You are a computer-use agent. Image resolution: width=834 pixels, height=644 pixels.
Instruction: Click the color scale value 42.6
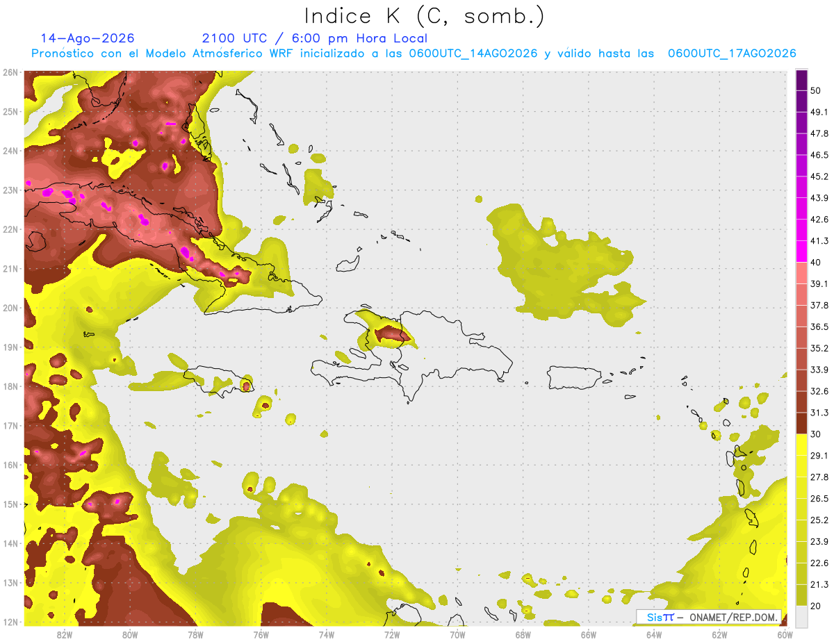[819, 220]
